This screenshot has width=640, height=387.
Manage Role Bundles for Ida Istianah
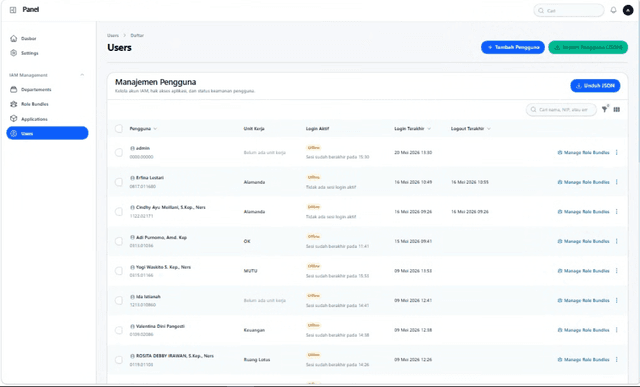[x=583, y=300]
